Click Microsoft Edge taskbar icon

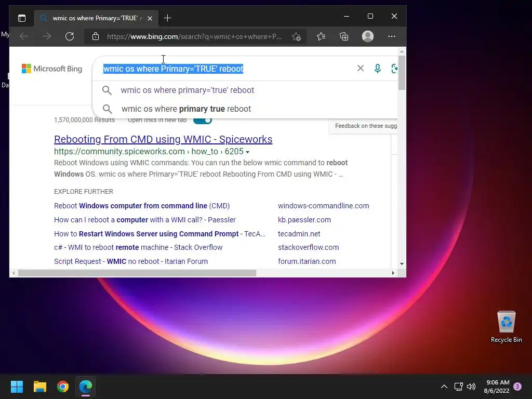86,387
